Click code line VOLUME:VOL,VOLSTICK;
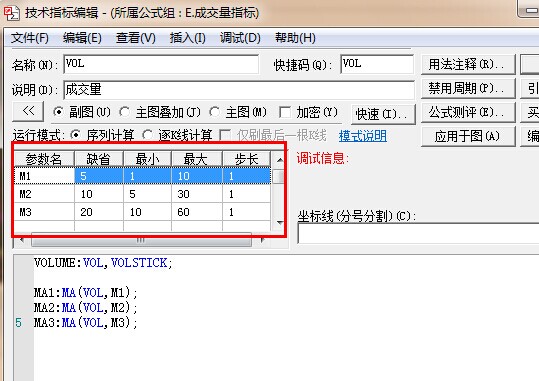The height and width of the screenshot is (381, 539). tap(103, 263)
